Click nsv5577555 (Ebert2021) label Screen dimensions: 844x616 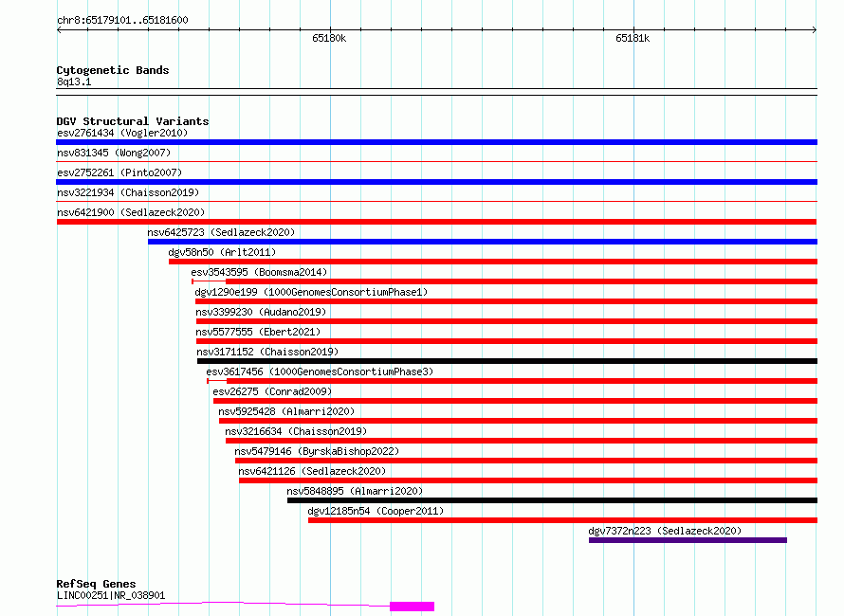tap(258, 332)
